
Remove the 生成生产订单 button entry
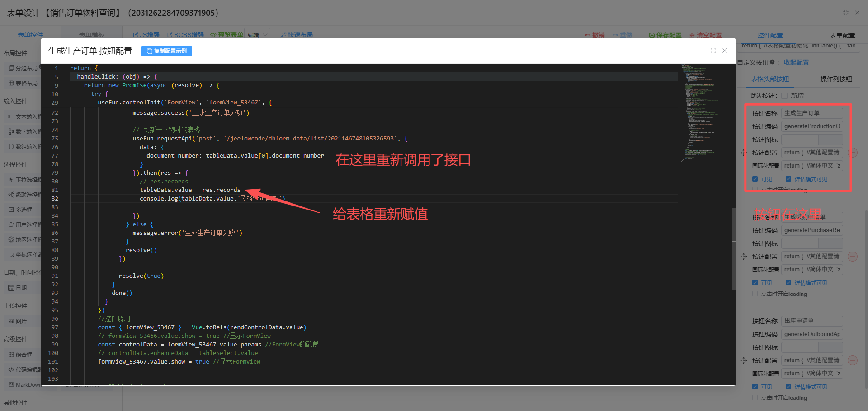tap(853, 153)
